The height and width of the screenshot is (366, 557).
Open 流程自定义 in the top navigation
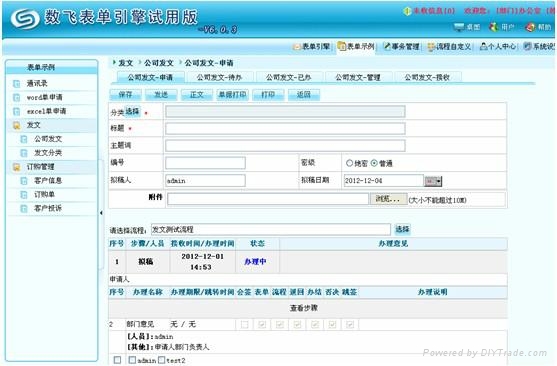pos(450,47)
